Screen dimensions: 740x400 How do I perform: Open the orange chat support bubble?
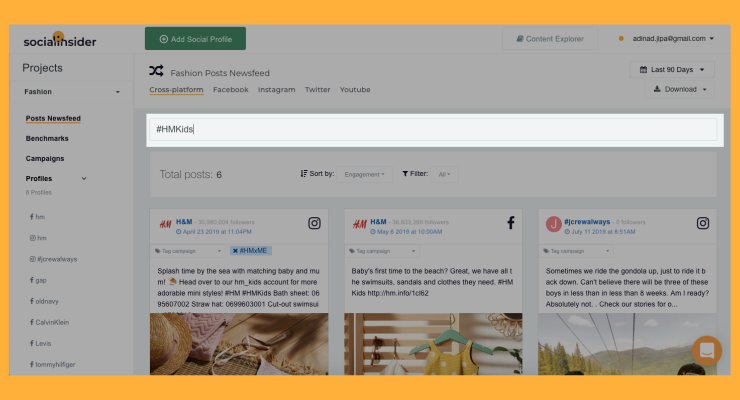707,350
